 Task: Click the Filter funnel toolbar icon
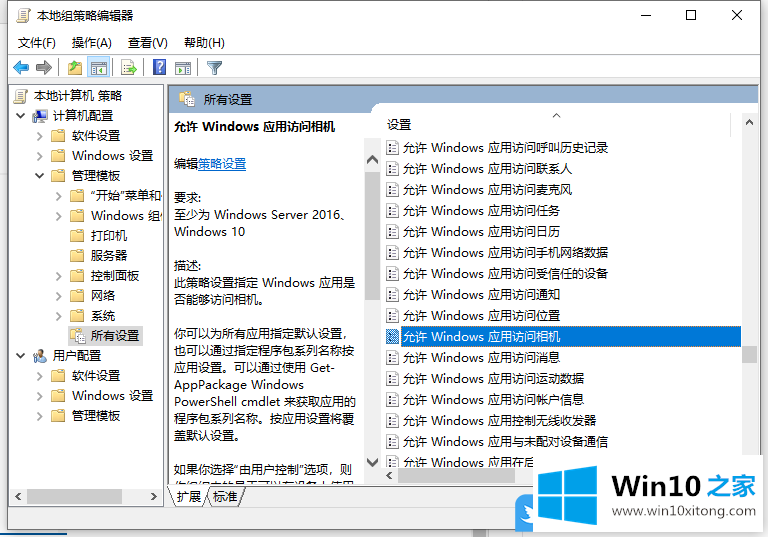click(x=214, y=68)
